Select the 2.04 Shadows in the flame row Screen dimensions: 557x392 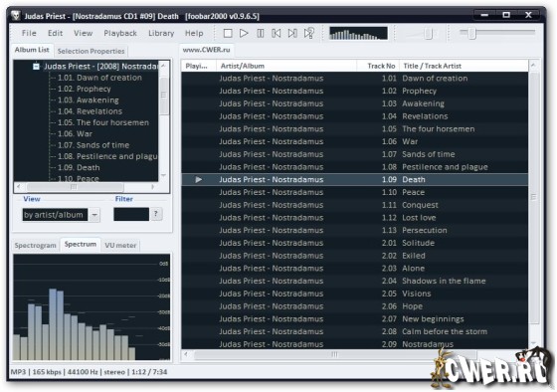click(x=354, y=281)
